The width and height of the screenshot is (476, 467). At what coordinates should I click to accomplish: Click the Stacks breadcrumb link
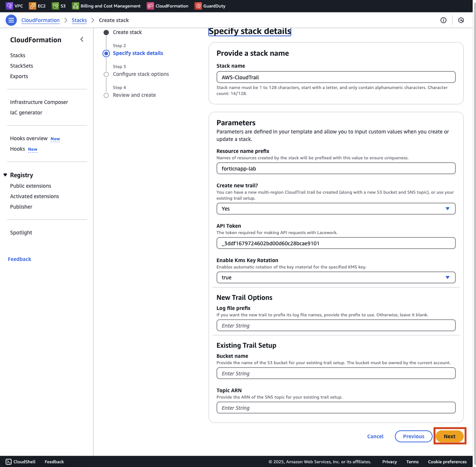tap(79, 20)
